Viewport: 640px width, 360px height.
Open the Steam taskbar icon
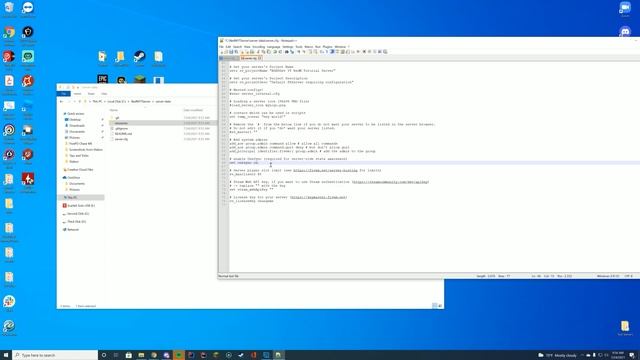pos(241,355)
